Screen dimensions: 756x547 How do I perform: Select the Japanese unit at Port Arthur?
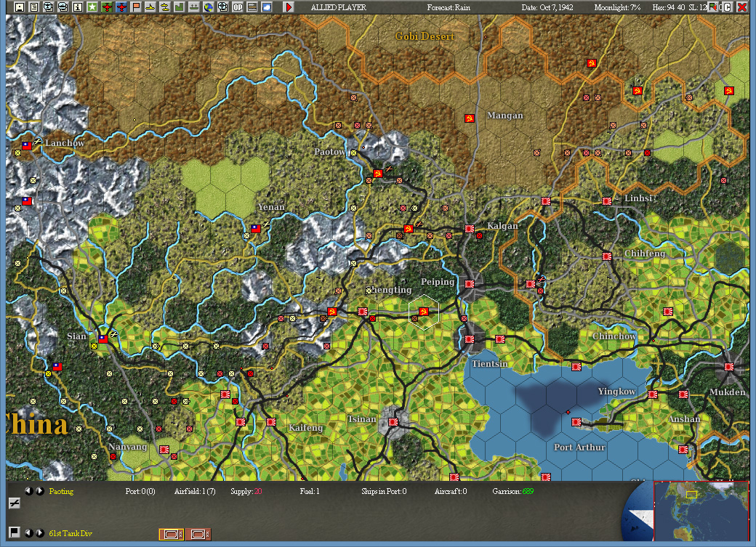click(x=576, y=422)
